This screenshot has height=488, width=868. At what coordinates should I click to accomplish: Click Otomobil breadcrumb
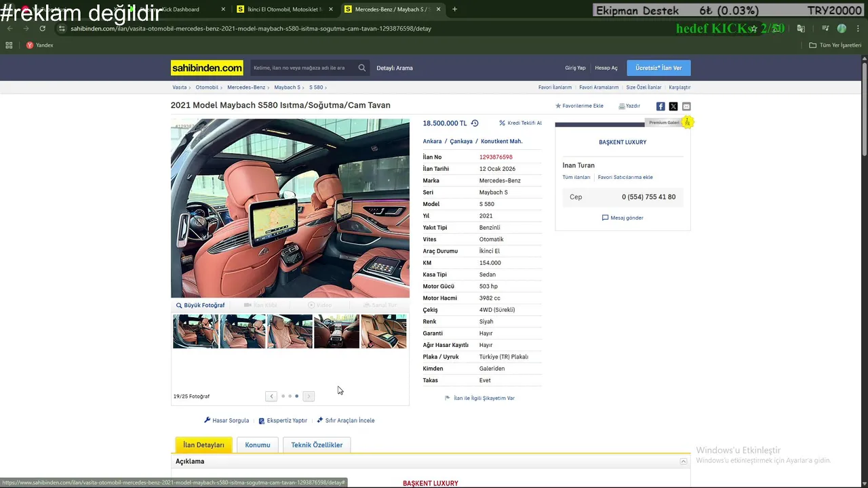click(207, 87)
